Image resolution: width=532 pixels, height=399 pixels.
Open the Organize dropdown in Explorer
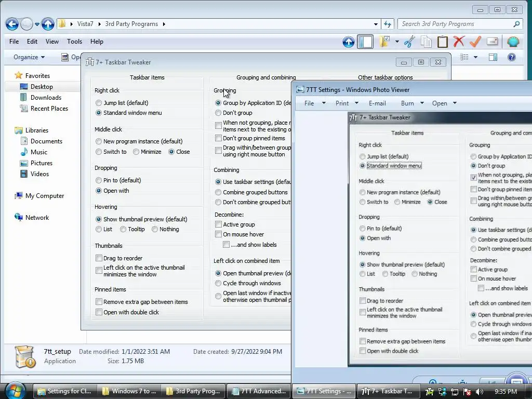point(29,57)
